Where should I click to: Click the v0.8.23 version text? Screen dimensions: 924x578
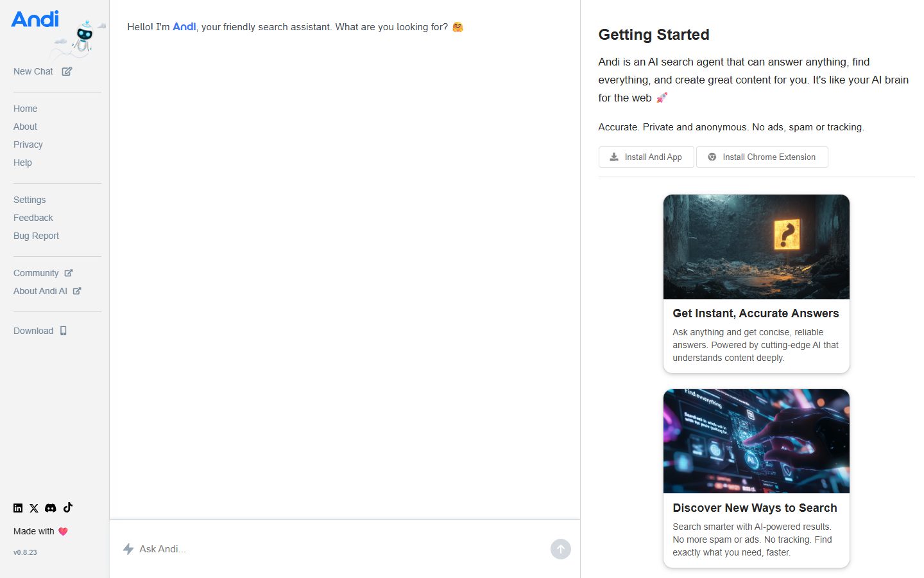coord(25,552)
